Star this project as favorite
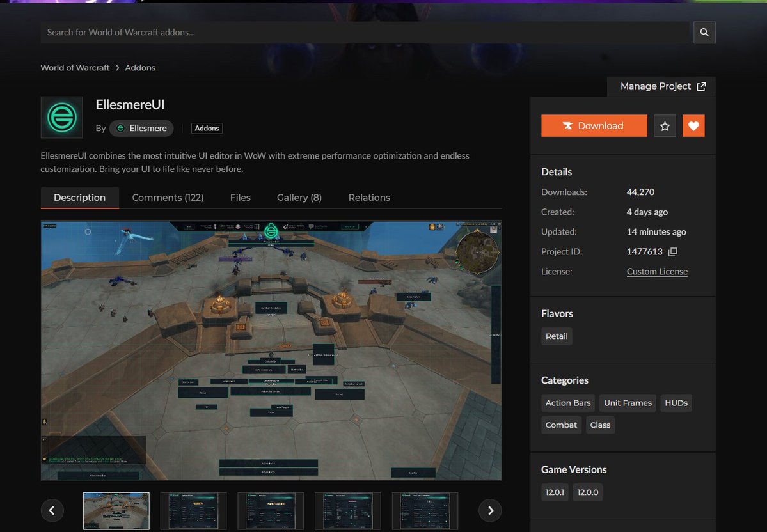The height and width of the screenshot is (532, 767). [664, 126]
